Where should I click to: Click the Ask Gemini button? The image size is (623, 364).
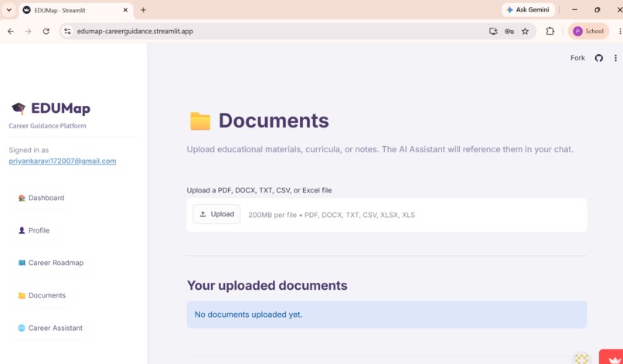click(x=528, y=9)
